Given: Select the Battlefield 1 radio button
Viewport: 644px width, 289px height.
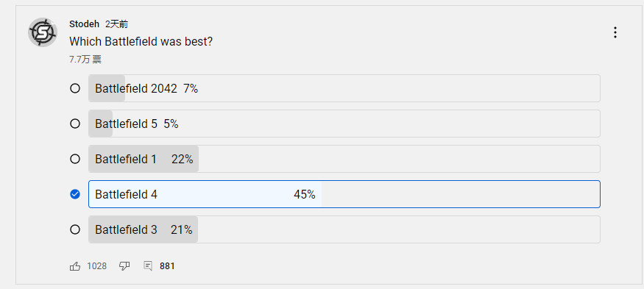Looking at the screenshot, I should [x=75, y=159].
